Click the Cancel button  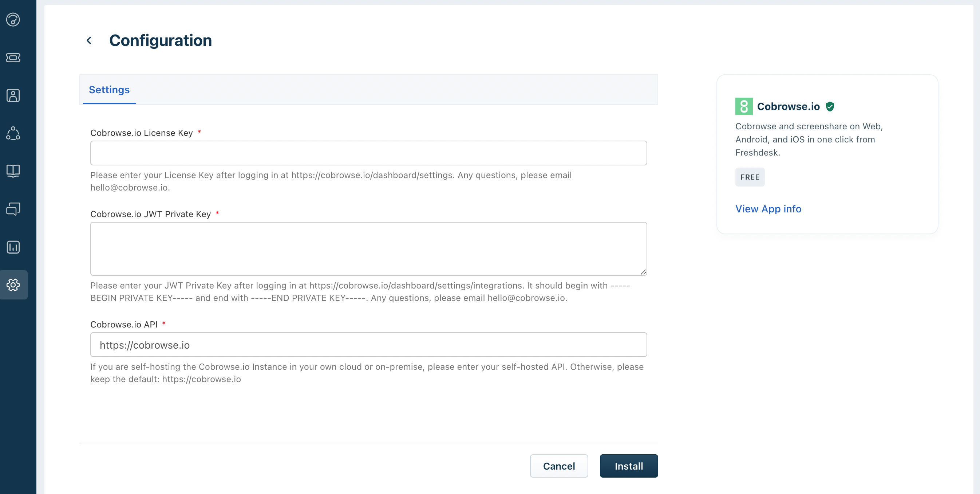(x=559, y=466)
